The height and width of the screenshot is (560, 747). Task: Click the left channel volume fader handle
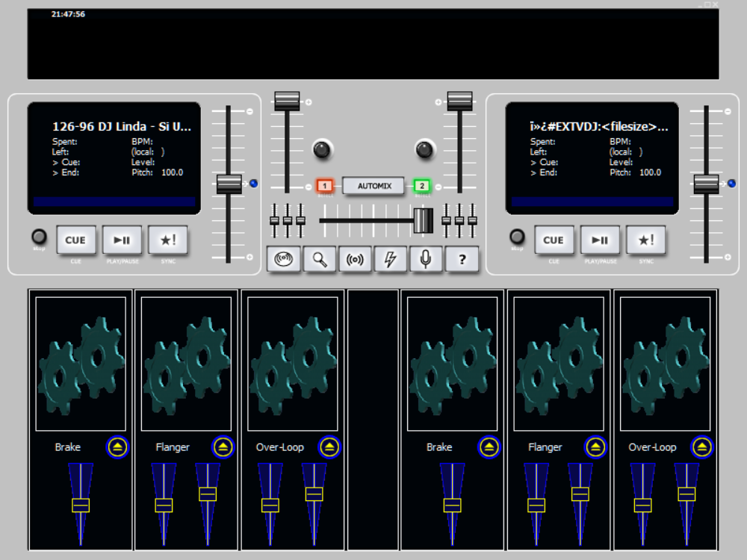(287, 101)
